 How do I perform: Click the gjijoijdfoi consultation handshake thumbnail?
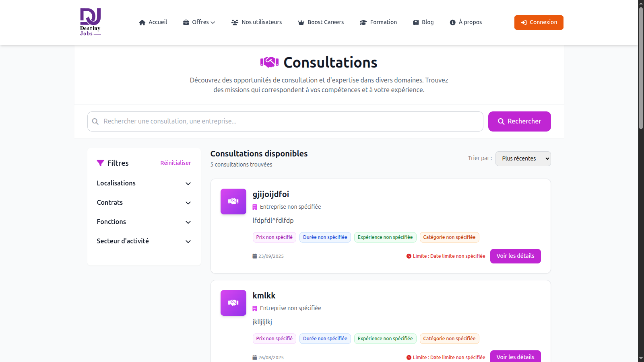233,202
